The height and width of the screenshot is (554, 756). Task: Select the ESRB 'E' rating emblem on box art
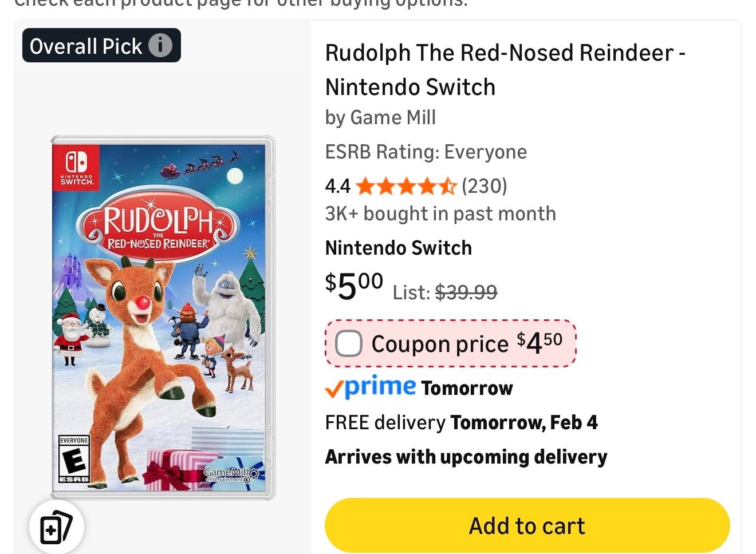(x=73, y=458)
